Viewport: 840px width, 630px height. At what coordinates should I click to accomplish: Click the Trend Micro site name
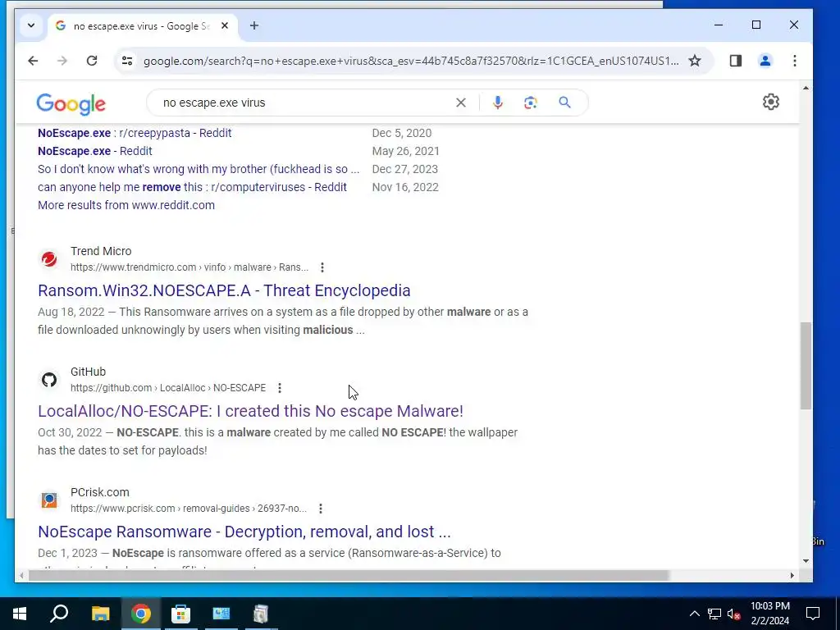101,251
